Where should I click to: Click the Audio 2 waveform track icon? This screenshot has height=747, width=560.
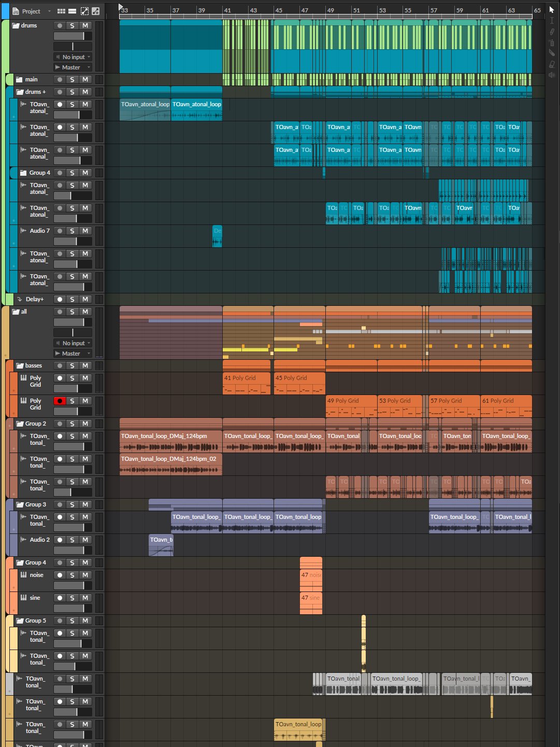[x=23, y=539]
